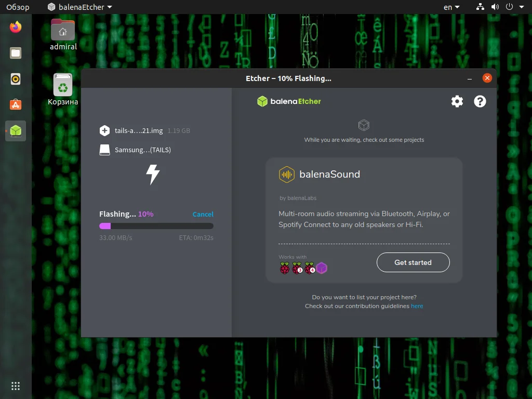Click the plus icon beside tails image
Screen dimensions: 532x399
(x=104, y=130)
